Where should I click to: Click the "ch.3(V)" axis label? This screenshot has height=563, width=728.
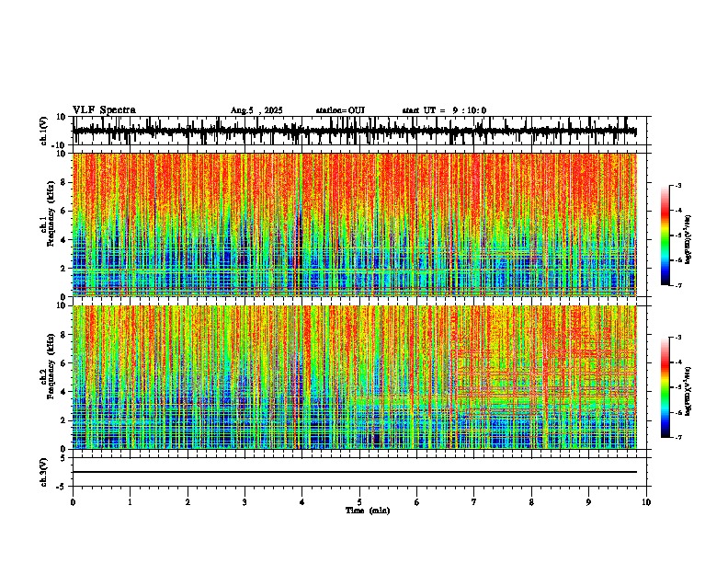[44, 472]
